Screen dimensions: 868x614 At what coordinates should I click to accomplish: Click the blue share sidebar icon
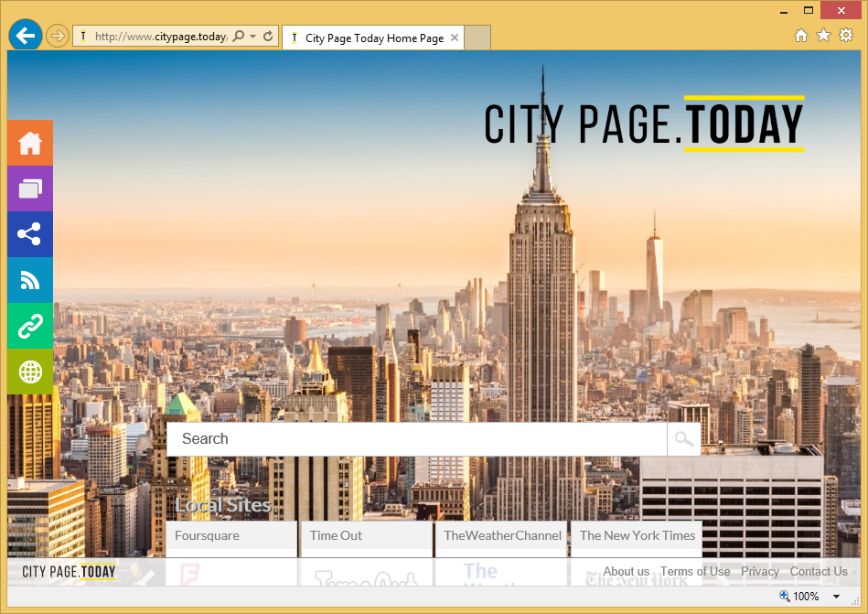(30, 234)
